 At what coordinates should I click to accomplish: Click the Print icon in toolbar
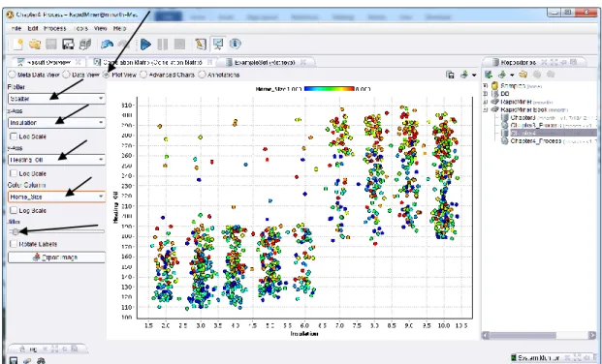[x=85, y=45]
